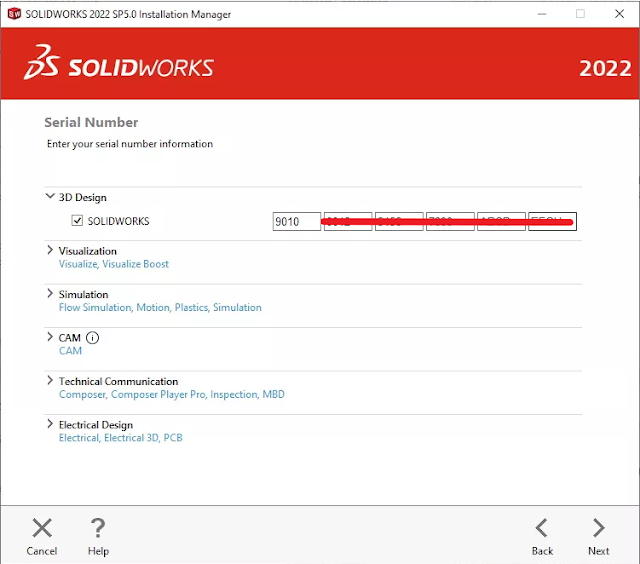
Task: Click the Help label
Action: 98,551
